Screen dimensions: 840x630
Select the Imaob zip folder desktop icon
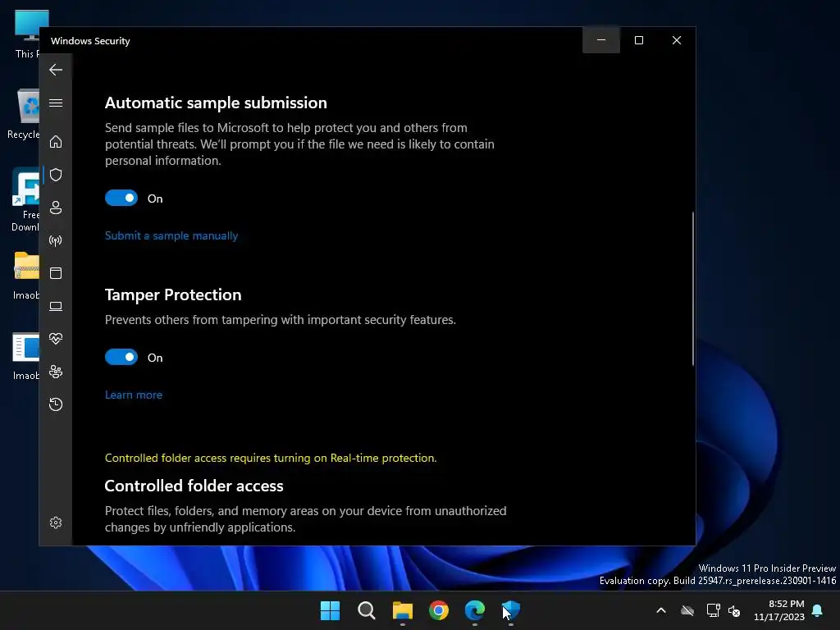coord(25,276)
